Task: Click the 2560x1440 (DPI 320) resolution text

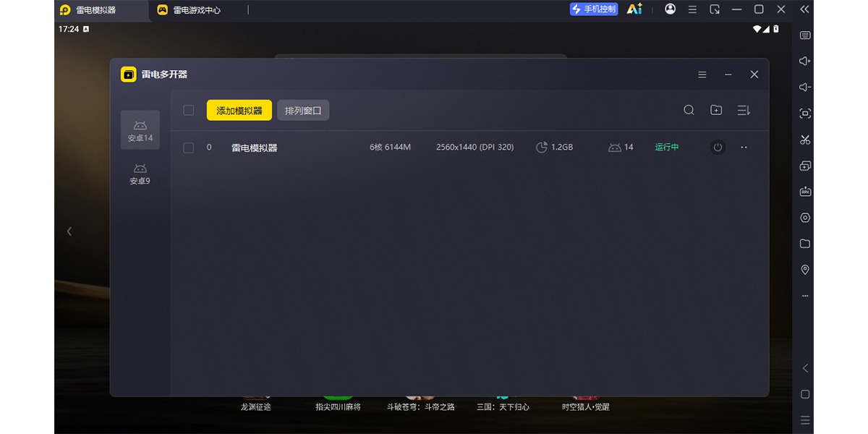Action: point(475,148)
